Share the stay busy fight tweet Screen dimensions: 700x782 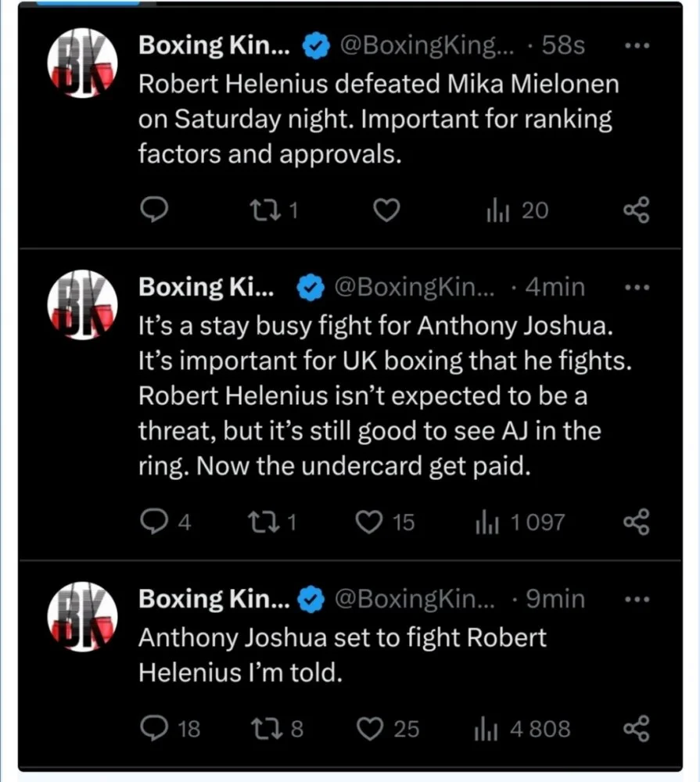tap(636, 522)
